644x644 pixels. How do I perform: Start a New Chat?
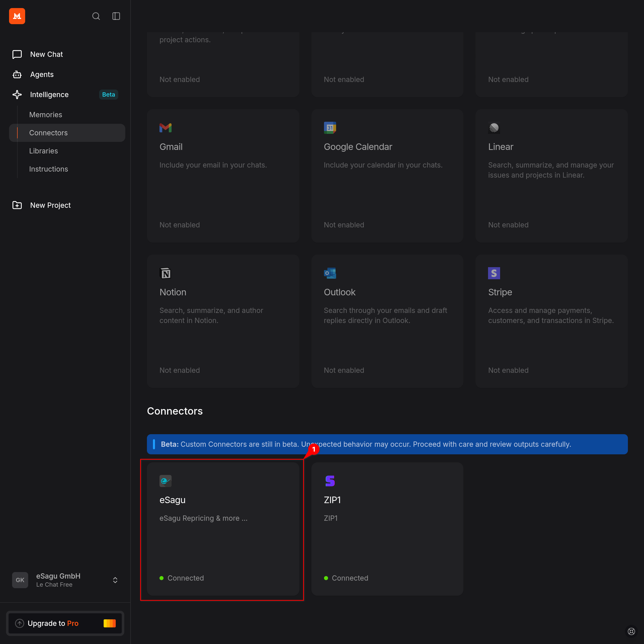[46, 54]
